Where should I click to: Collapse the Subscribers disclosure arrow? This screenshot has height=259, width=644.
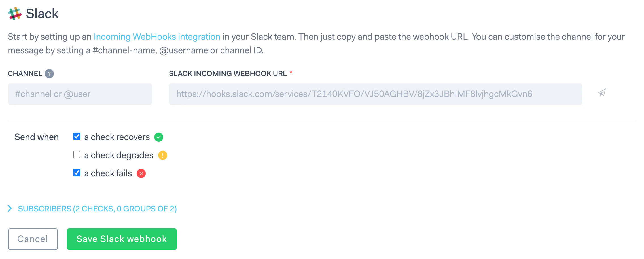(x=10, y=209)
